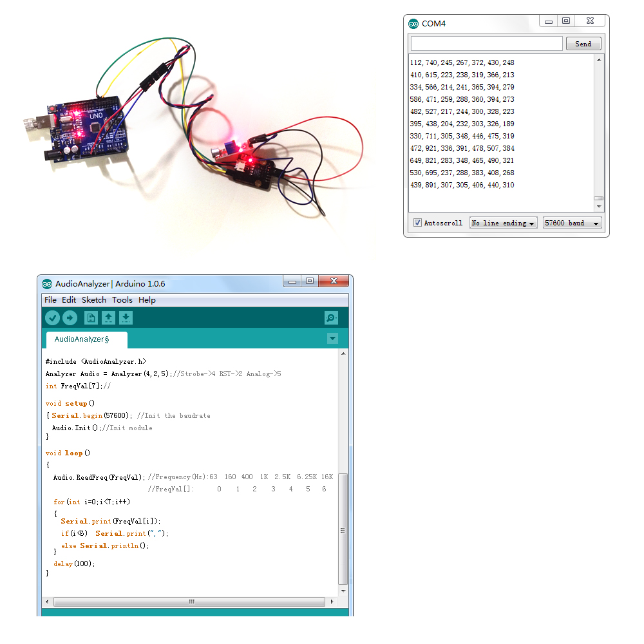Click the 'void loop()' code line

[x=68, y=453]
